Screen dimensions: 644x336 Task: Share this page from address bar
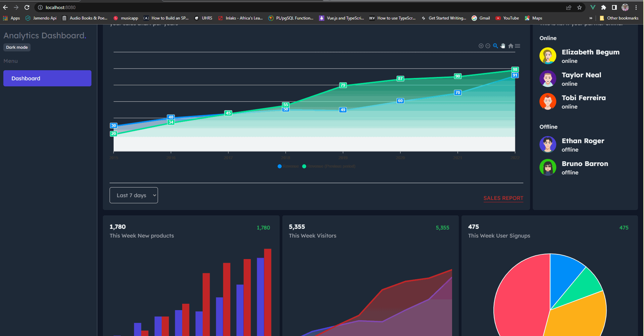click(x=569, y=7)
